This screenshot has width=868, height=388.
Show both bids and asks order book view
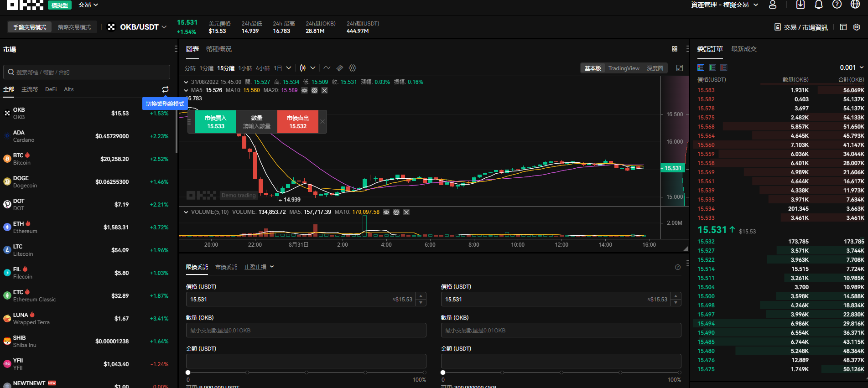tap(701, 67)
